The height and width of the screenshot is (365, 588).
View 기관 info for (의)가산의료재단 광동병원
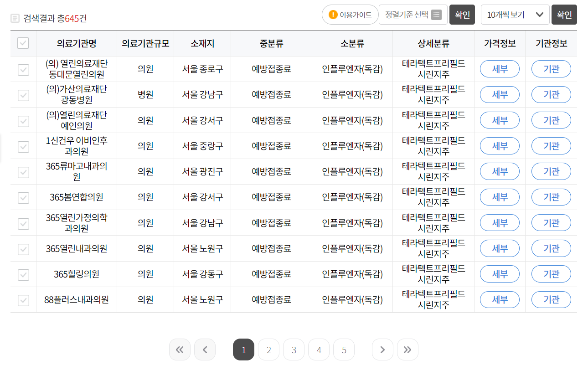point(551,94)
